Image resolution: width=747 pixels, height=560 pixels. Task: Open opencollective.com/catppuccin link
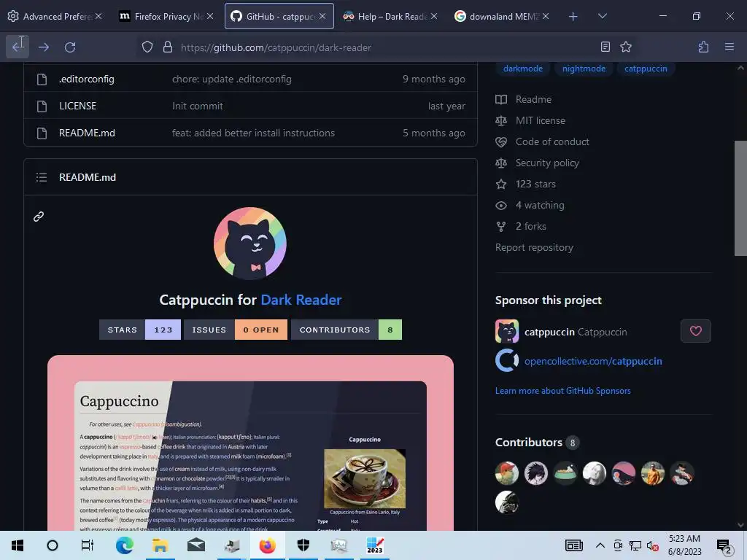(x=593, y=361)
